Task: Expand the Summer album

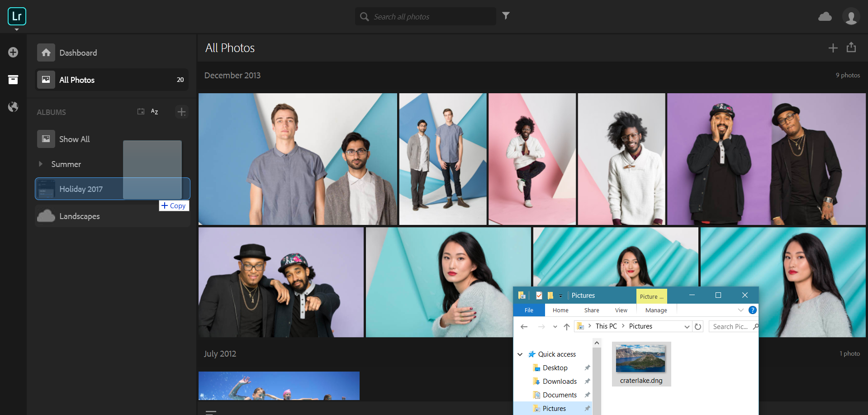Action: (x=41, y=164)
